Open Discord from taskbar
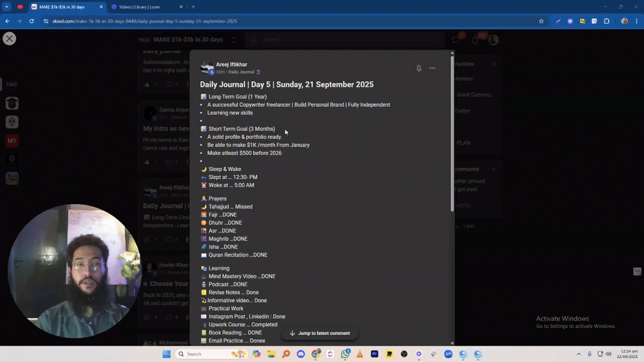Viewport: 644px width, 362px height. pos(301,354)
